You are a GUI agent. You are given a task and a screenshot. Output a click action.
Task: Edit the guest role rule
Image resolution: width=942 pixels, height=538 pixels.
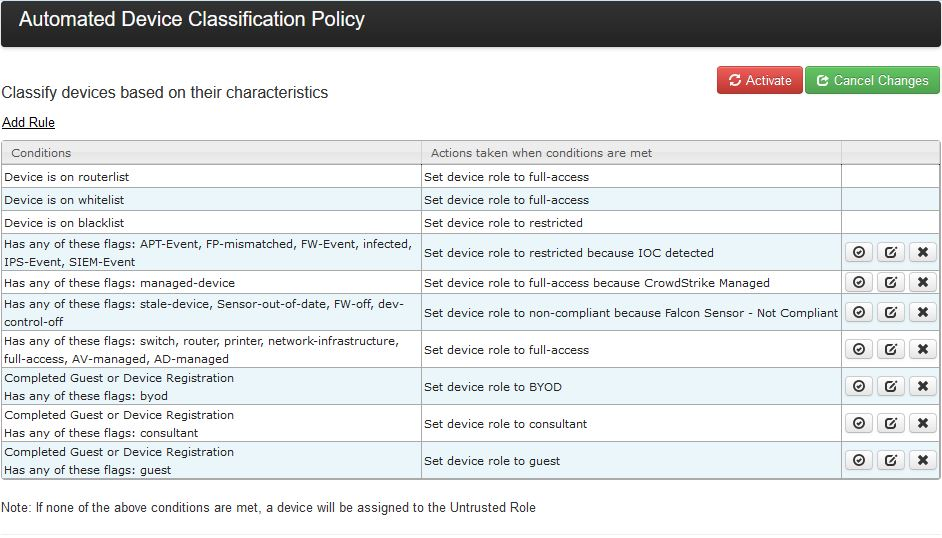click(890, 461)
